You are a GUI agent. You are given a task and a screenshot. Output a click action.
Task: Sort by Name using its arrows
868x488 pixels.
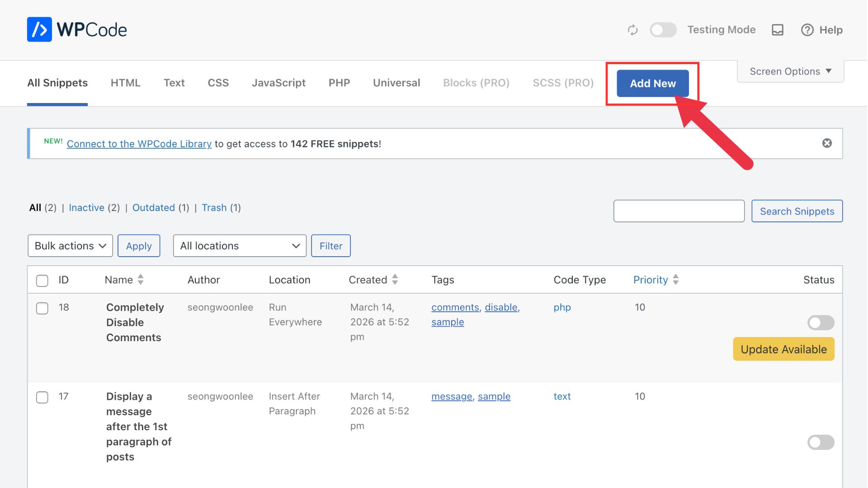[141, 280]
